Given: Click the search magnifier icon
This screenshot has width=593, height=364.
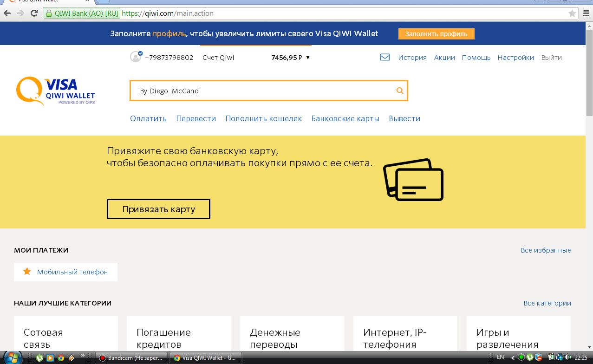Looking at the screenshot, I should (x=400, y=91).
